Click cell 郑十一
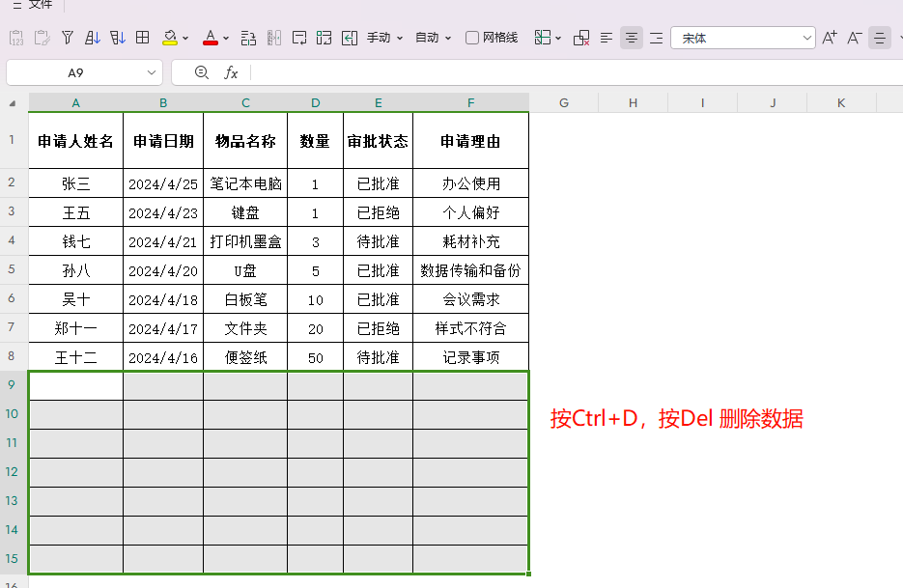The width and height of the screenshot is (903, 588). (76, 329)
